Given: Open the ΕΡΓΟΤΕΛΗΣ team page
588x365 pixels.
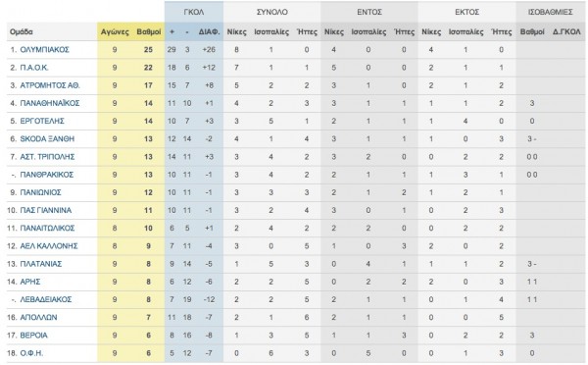Looking at the screenshot, I should [42, 121].
